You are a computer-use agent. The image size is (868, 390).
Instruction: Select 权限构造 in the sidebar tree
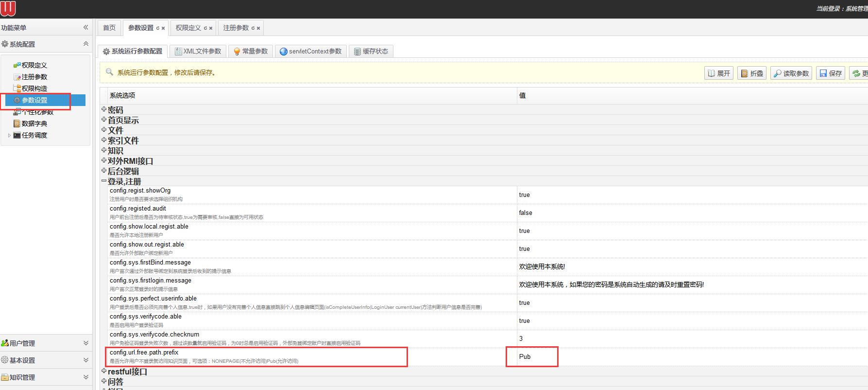pos(34,89)
